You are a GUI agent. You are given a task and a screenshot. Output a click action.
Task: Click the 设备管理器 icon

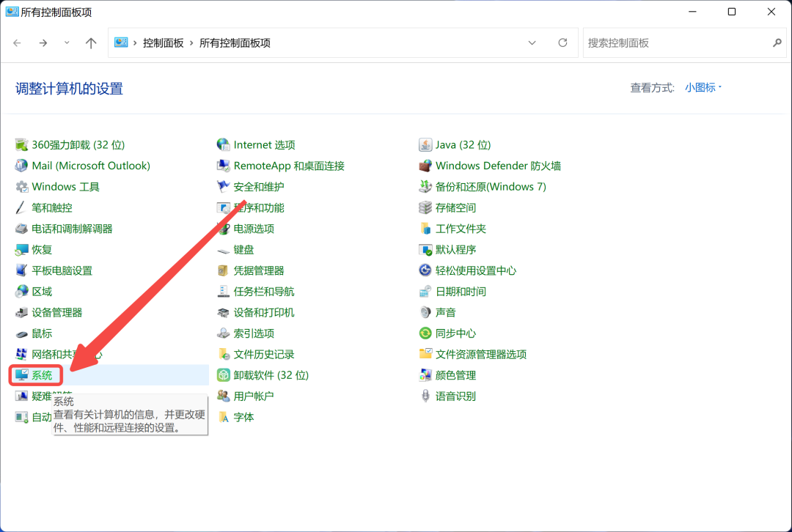click(x=21, y=312)
